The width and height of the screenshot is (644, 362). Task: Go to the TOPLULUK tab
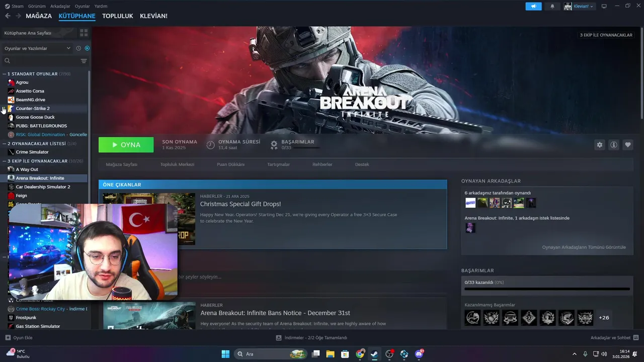pos(118,16)
